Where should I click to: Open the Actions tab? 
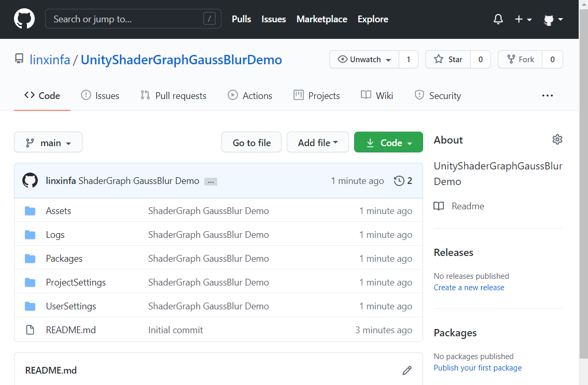250,95
